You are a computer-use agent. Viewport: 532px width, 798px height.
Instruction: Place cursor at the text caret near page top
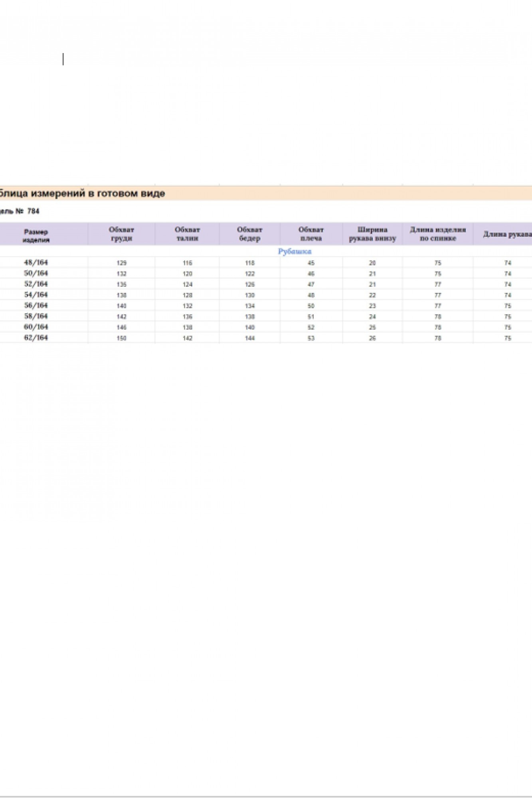pos(63,59)
